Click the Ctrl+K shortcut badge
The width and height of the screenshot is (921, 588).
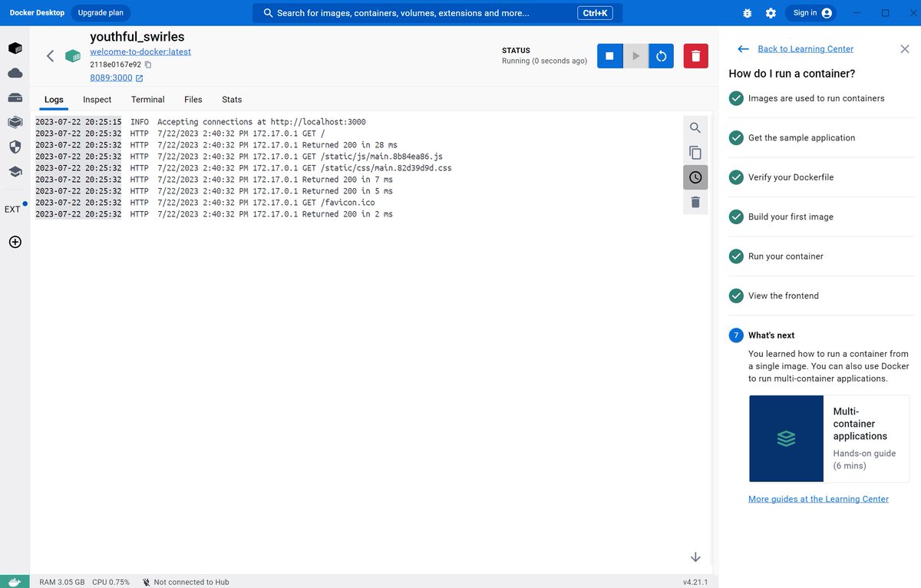595,13
